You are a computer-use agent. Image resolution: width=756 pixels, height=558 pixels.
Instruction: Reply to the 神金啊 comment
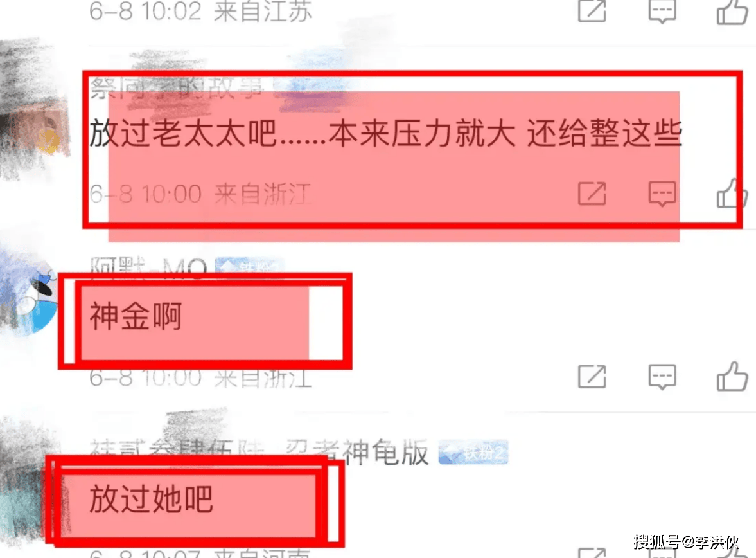click(662, 377)
